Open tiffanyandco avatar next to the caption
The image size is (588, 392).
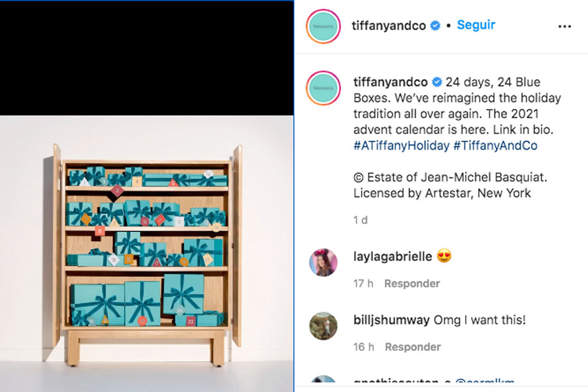323,88
